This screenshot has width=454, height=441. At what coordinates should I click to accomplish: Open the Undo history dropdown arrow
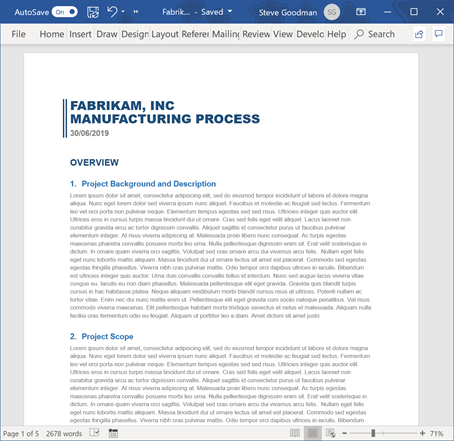point(123,12)
